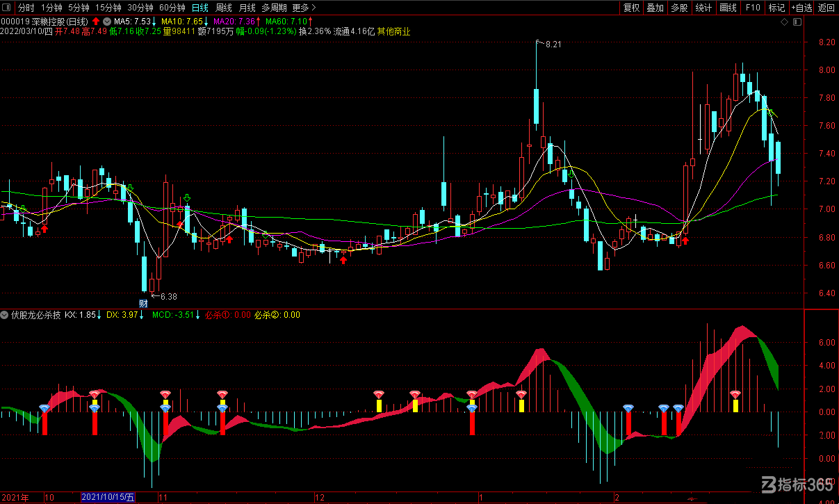Click the 高7.49 high price
Screen dimensions: 839x504
coord(94,31)
